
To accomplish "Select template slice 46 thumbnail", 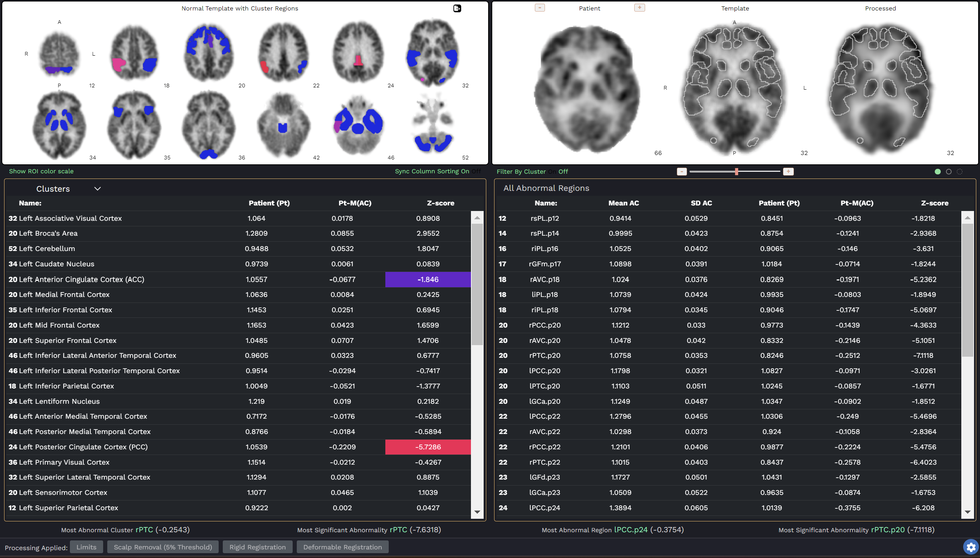I will tap(358, 125).
